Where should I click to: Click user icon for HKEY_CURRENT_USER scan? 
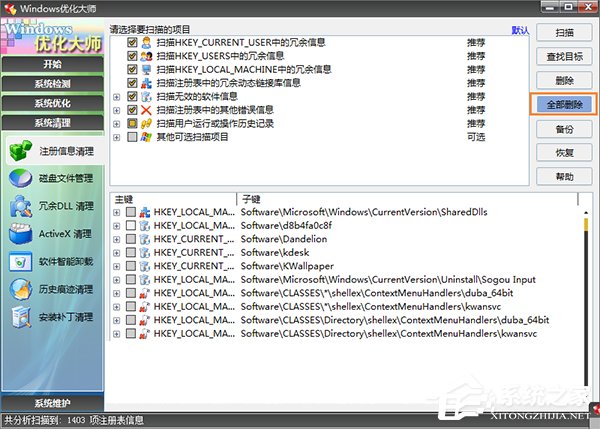pos(146,42)
